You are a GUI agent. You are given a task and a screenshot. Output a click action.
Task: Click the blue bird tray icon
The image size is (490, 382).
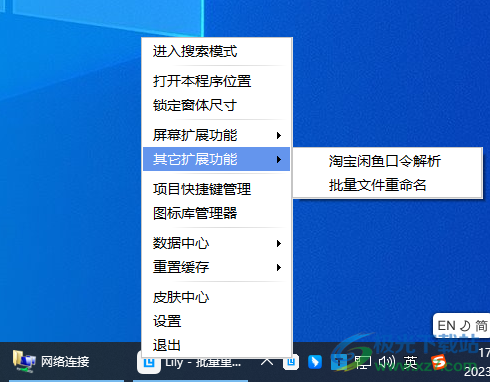point(315,362)
